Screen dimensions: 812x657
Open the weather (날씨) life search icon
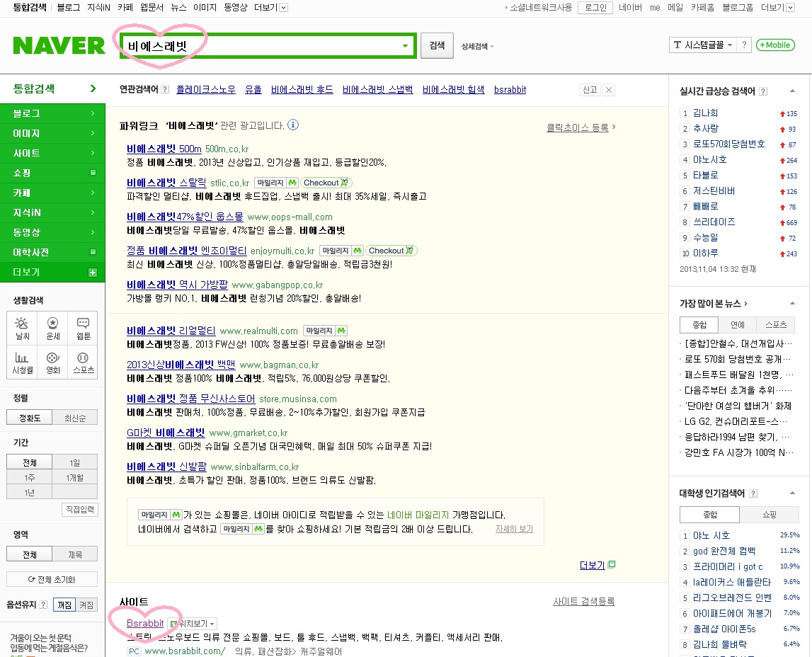22,328
